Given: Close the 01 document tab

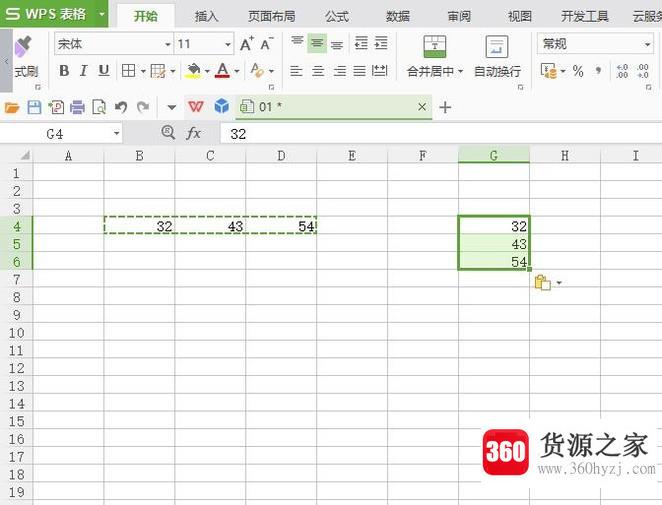Looking at the screenshot, I should (422, 107).
